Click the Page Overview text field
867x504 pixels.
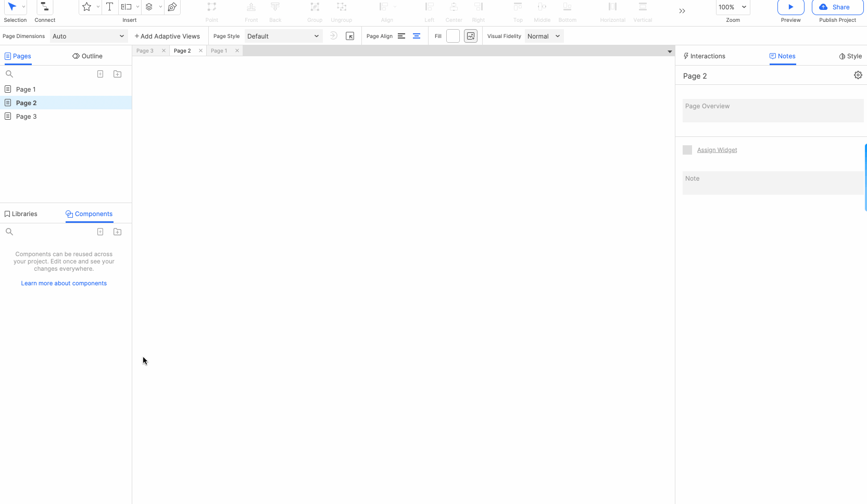coord(773,110)
